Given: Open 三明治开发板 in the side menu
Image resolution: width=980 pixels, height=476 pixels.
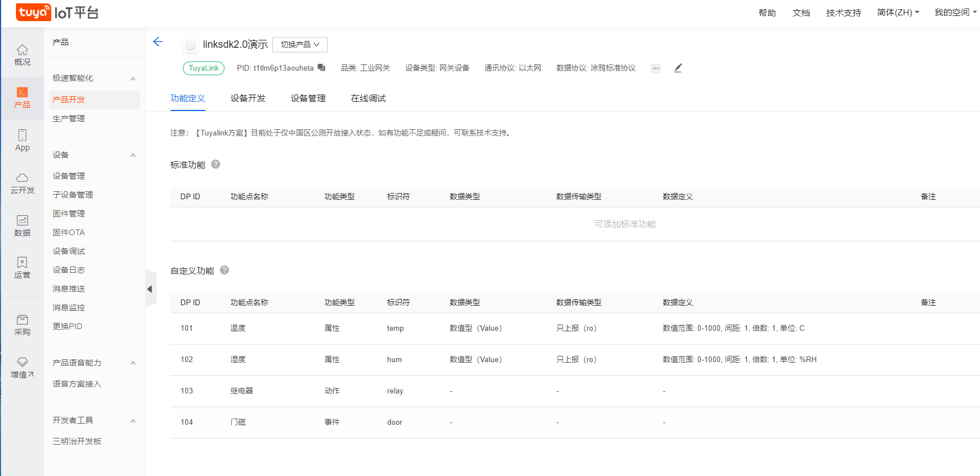Looking at the screenshot, I should (77, 441).
